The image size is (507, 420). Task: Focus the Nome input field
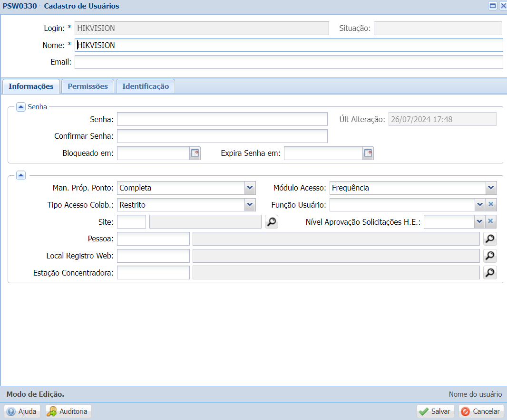pos(289,45)
